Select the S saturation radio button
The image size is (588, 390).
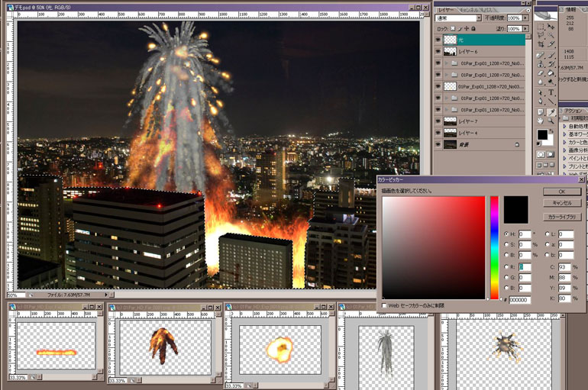[506, 245]
